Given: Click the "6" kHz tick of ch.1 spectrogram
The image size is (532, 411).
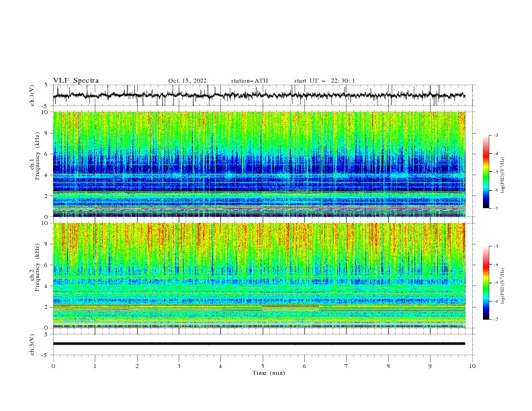Looking at the screenshot, I should click(47, 154).
